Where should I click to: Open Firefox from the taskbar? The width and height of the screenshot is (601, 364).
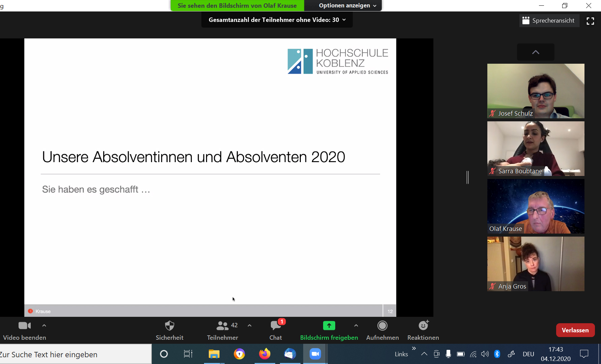coord(265,354)
